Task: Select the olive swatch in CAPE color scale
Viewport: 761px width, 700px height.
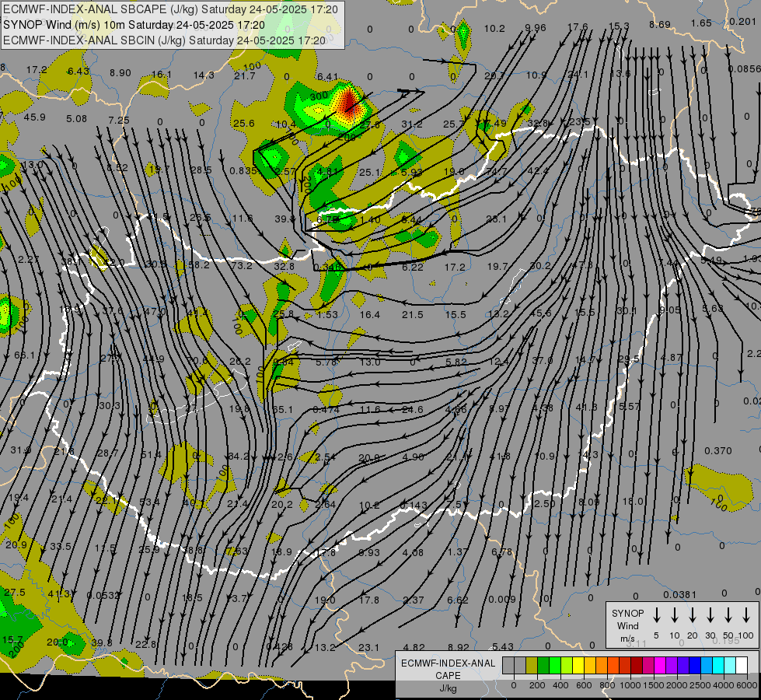Action: click(x=532, y=666)
